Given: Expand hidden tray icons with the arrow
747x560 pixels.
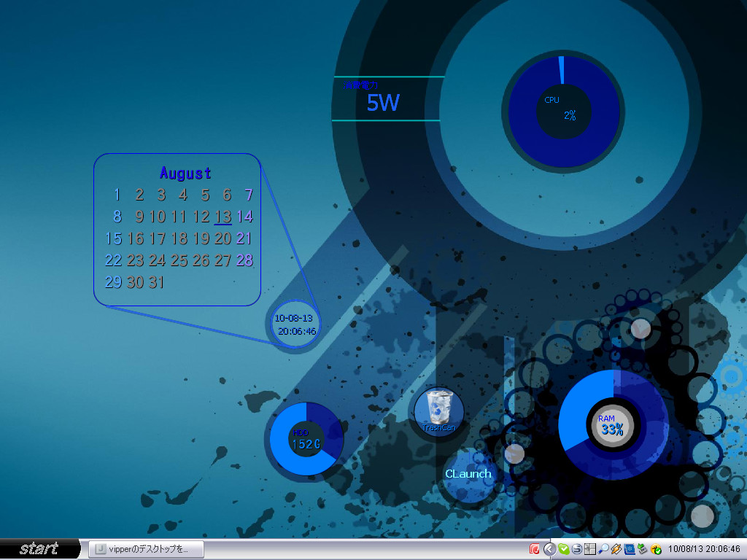Looking at the screenshot, I should [x=549, y=549].
